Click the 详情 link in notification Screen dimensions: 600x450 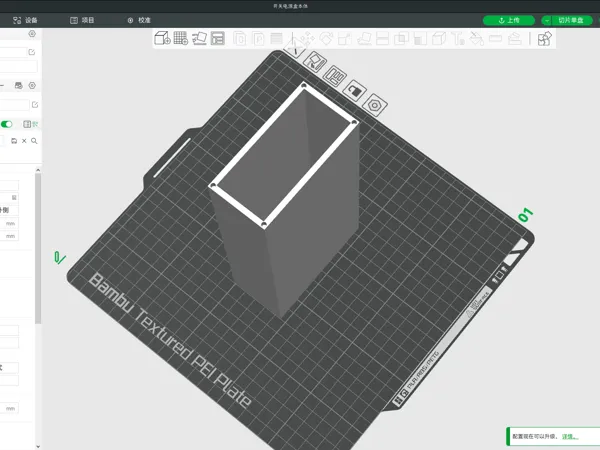569,436
